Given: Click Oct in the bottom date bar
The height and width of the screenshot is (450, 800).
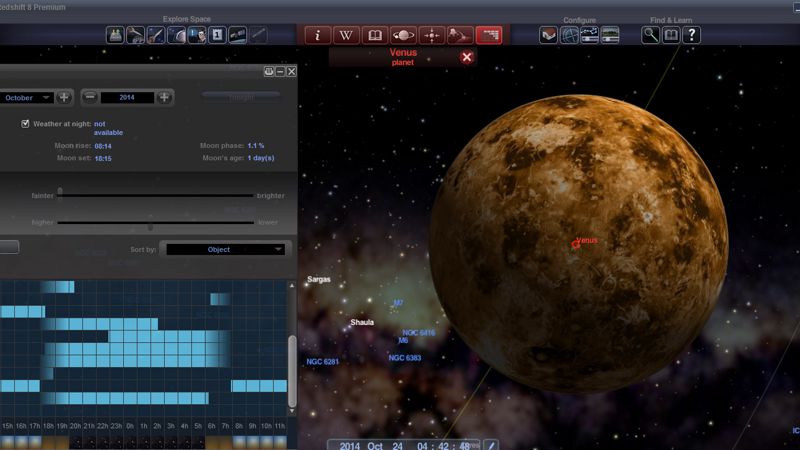Looking at the screenshot, I should point(375,446).
